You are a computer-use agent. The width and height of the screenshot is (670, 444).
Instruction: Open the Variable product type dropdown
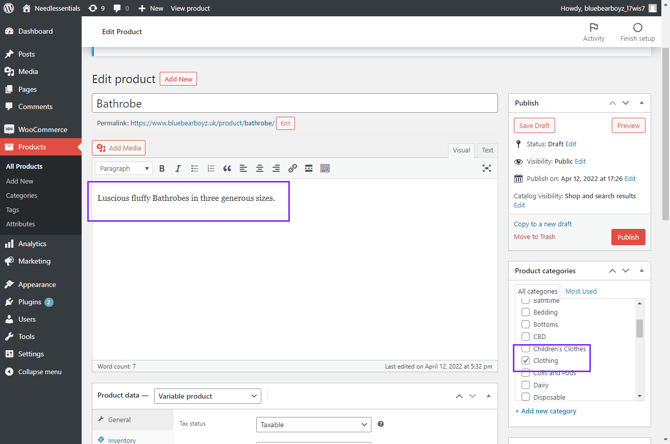point(207,396)
